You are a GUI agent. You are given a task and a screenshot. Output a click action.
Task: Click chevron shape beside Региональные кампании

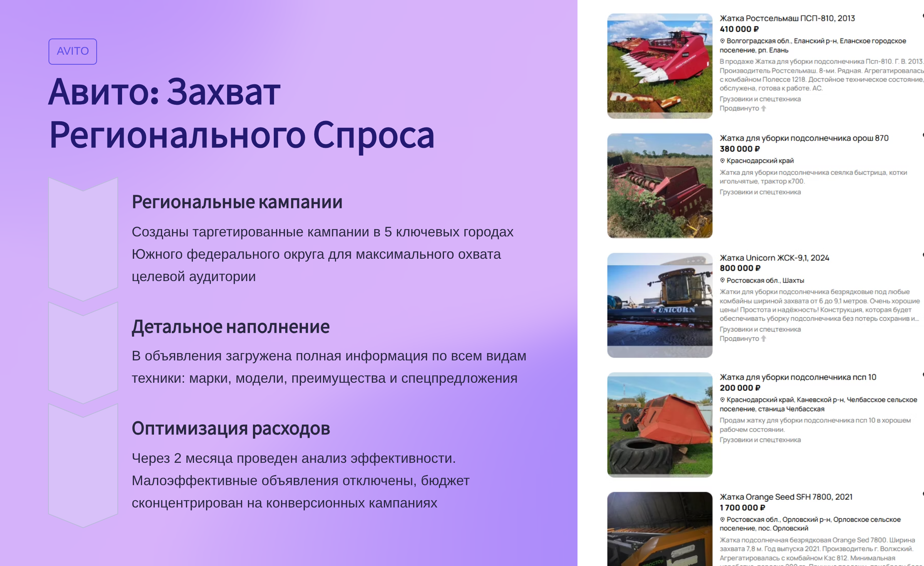tap(83, 239)
